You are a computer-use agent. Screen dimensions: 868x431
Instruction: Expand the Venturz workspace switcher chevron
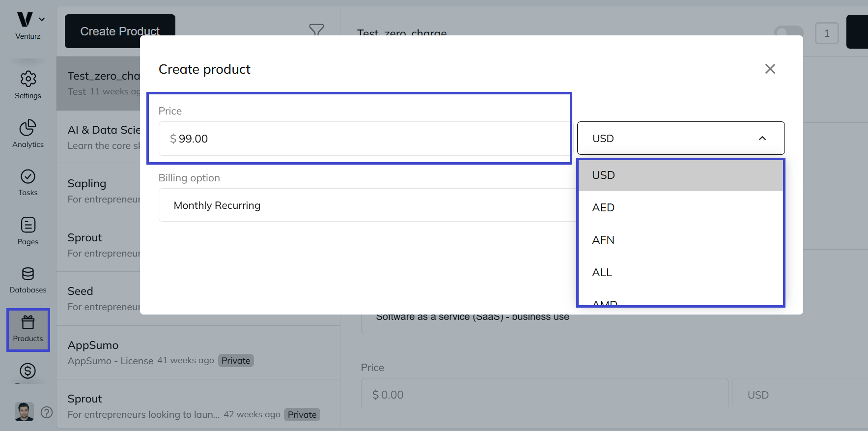tap(42, 19)
